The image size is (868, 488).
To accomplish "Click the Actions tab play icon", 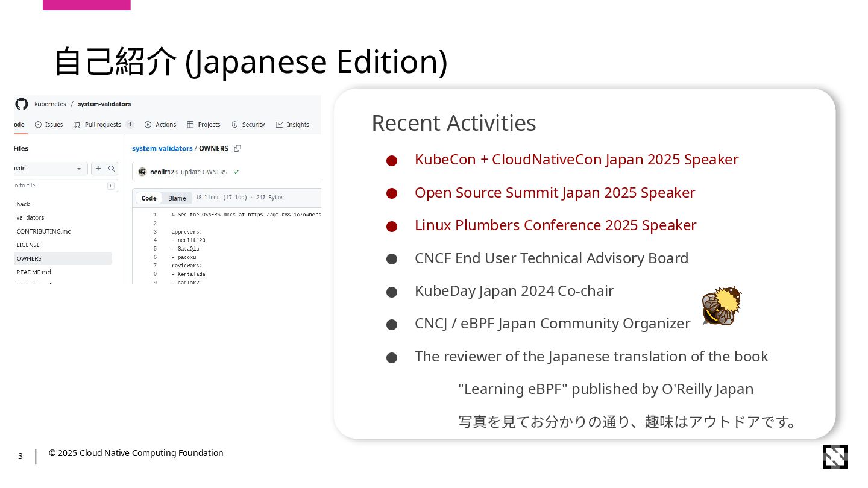I will coord(148,125).
